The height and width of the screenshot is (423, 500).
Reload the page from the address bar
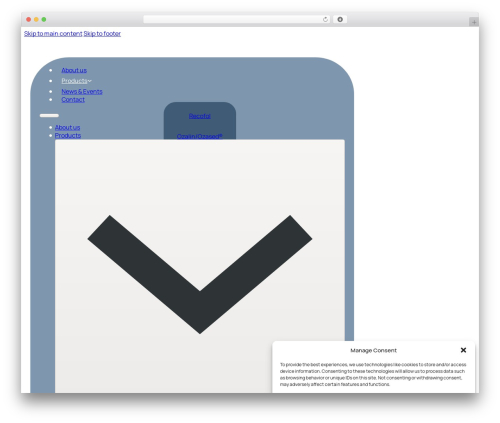pos(325,19)
